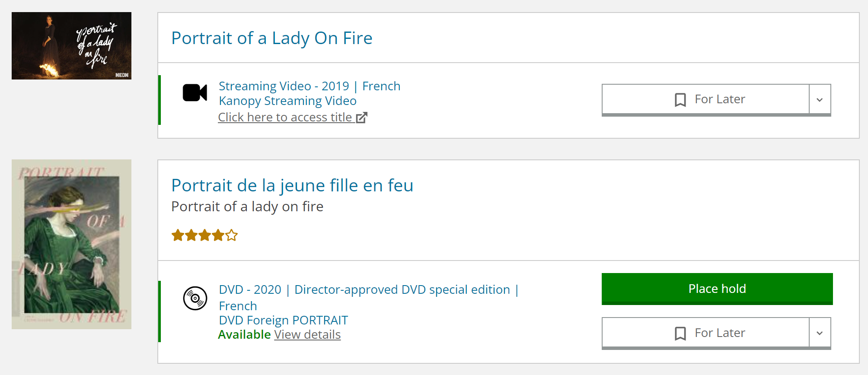Screen dimensions: 868x375
Task: Open the "Portrait de la jeune fille en feu" title
Action: click(292, 185)
